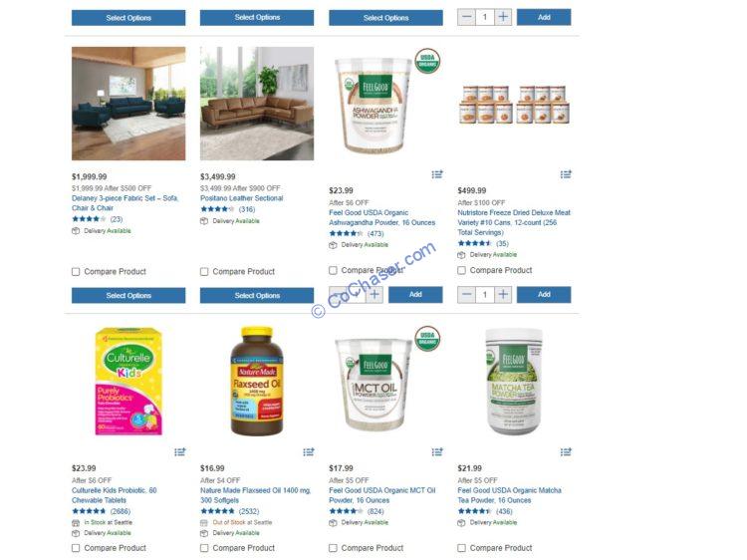Screen dimensions: 747x560
Task: Tick Compare Product for Positano Leather Sectional
Action: pos(204,272)
